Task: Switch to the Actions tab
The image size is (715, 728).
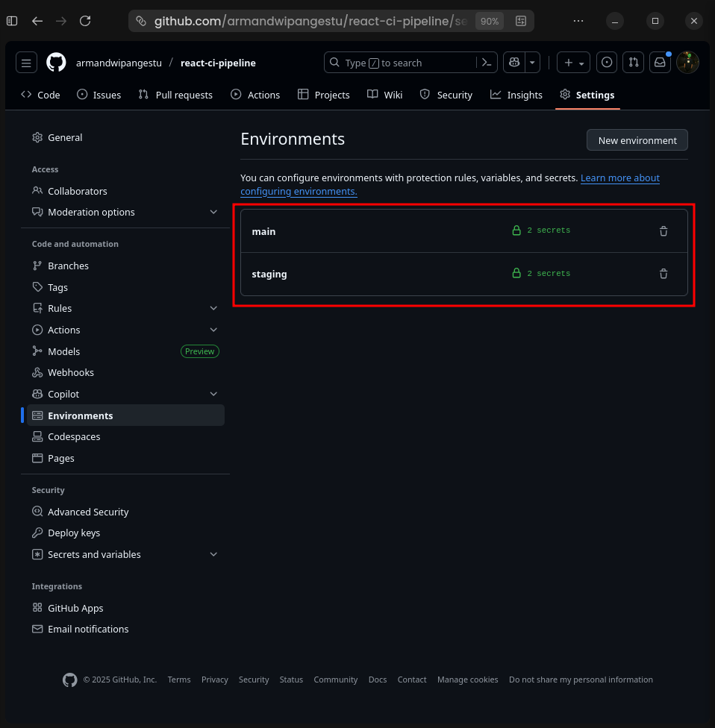Action: (x=255, y=95)
